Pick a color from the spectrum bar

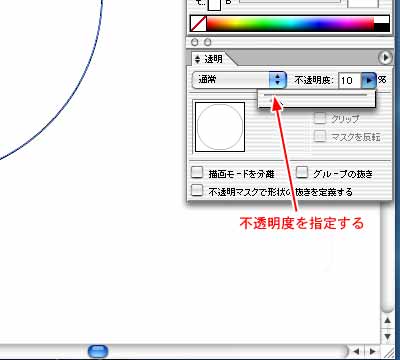[290, 24]
